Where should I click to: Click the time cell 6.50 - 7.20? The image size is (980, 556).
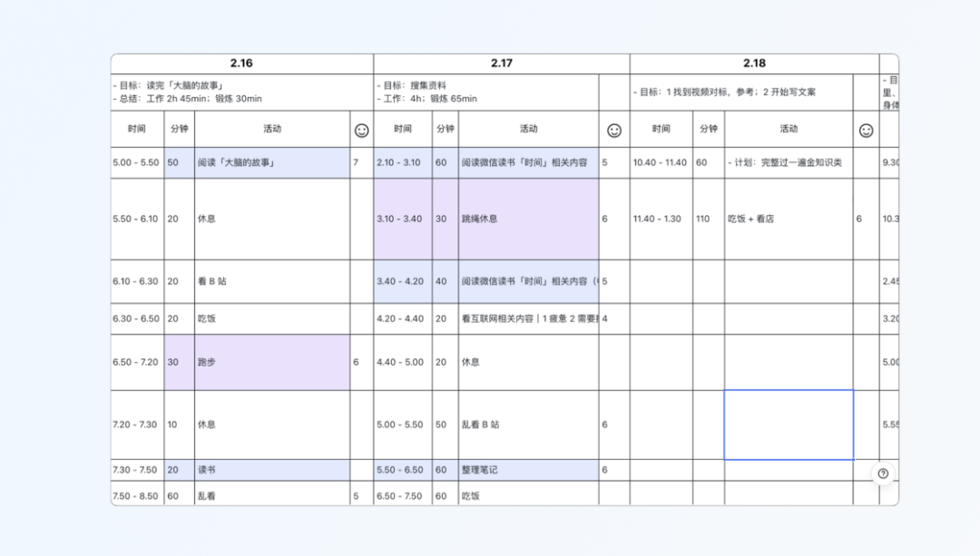click(137, 362)
